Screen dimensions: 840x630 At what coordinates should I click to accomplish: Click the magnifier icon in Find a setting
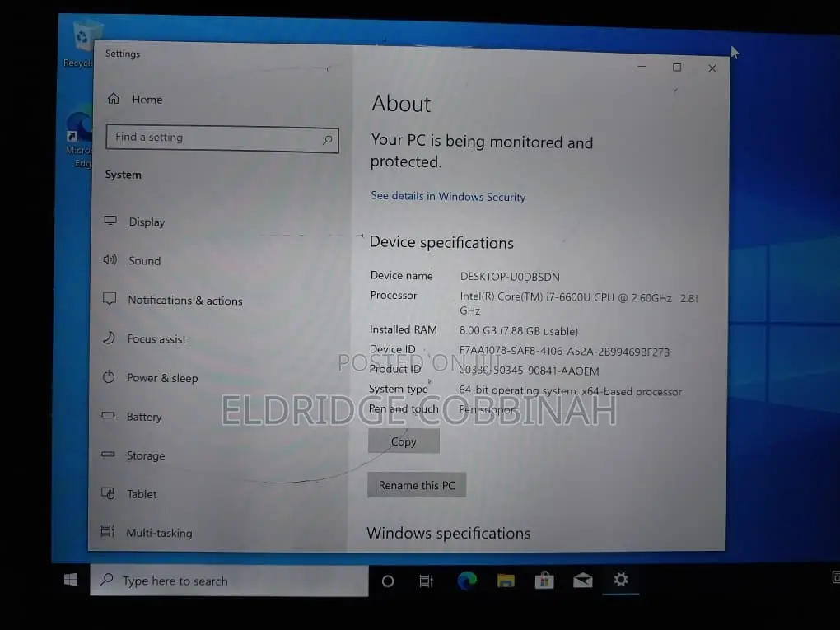327,140
